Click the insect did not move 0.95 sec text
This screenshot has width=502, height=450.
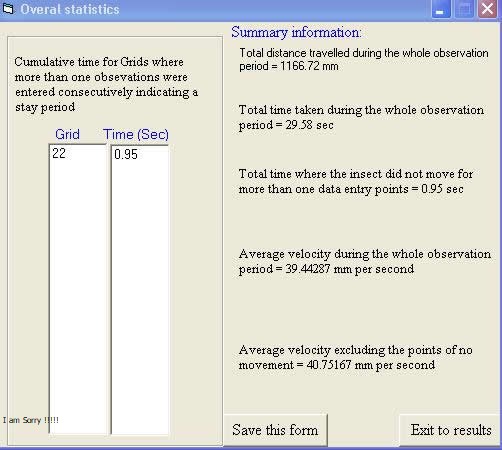click(x=356, y=181)
